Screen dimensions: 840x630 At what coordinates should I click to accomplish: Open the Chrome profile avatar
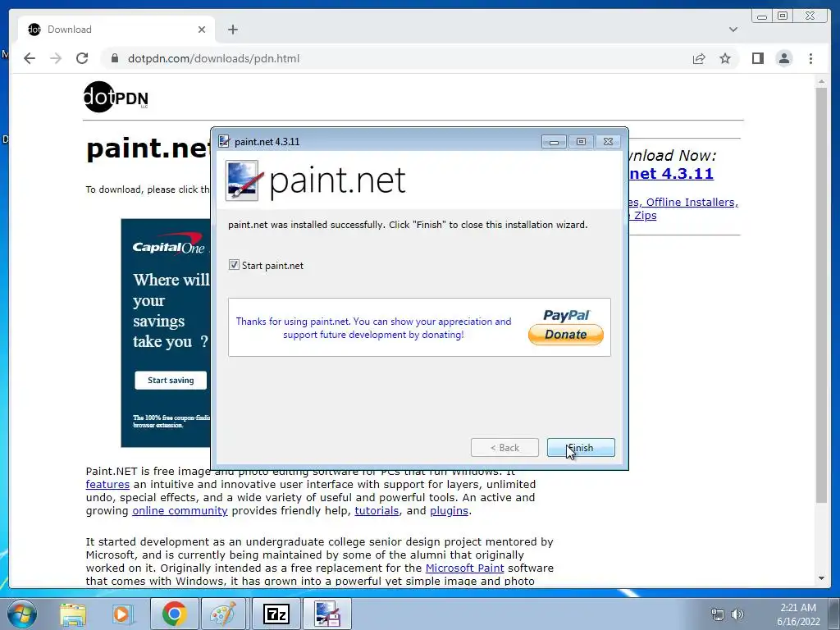coord(784,58)
